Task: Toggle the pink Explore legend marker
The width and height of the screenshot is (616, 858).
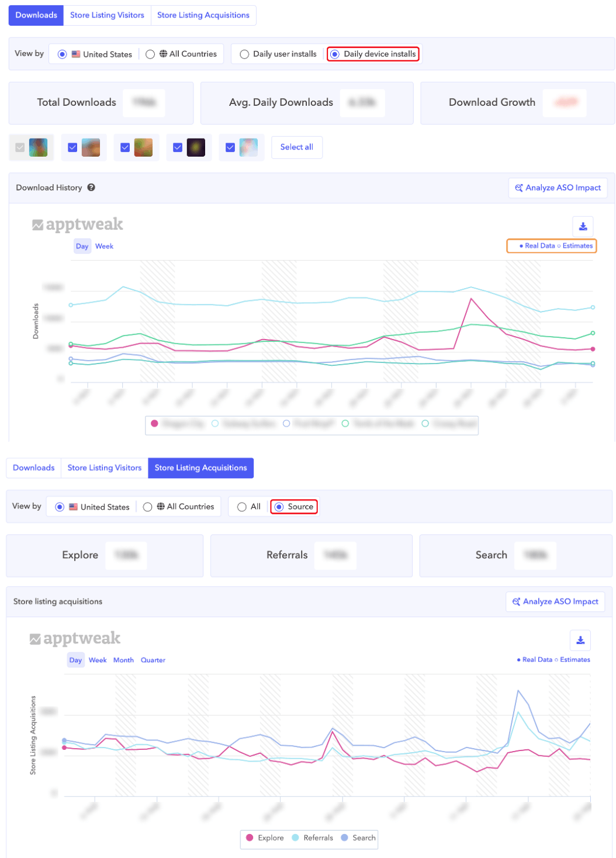Action: [250, 838]
